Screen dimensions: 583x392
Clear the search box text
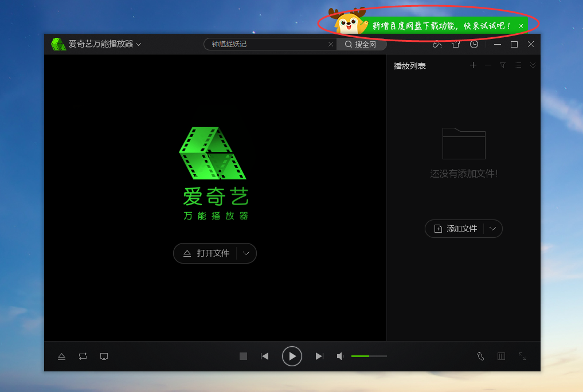(331, 44)
